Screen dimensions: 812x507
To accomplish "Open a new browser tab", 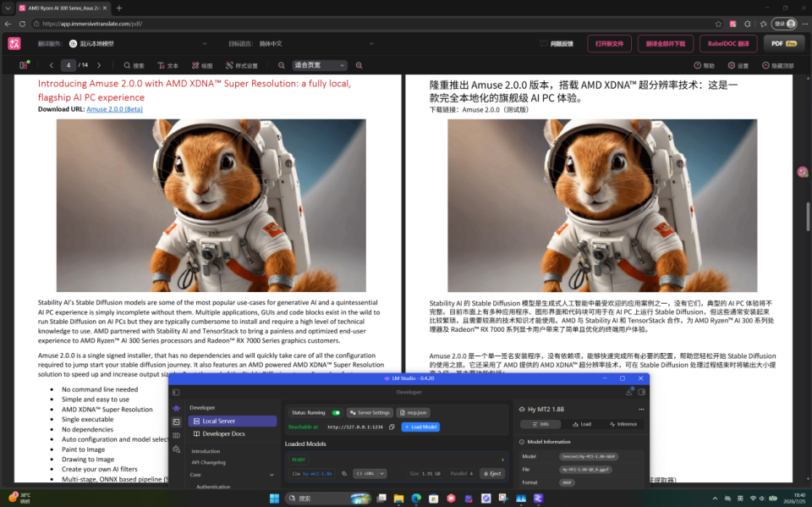I will click(x=118, y=8).
